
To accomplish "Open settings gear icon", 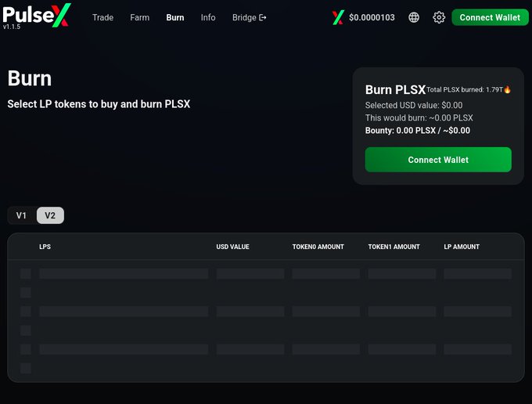I will [x=439, y=17].
